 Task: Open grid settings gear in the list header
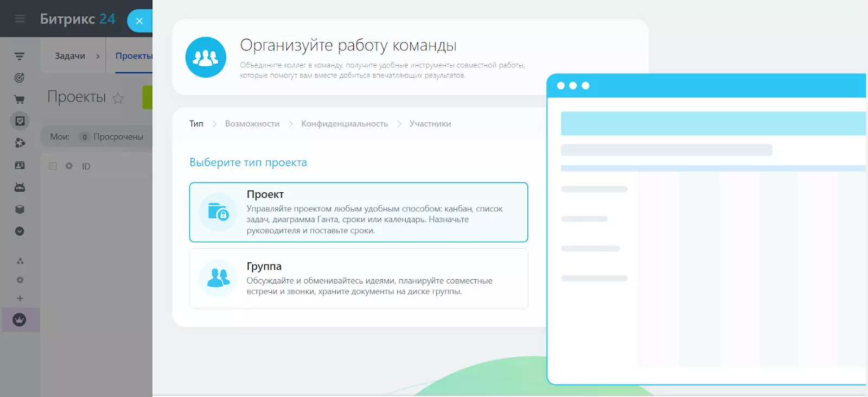tap(69, 166)
